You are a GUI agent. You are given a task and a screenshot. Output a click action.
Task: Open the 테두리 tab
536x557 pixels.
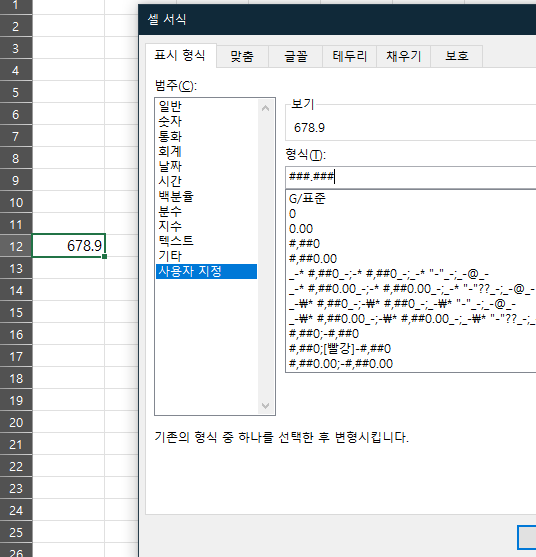350,56
